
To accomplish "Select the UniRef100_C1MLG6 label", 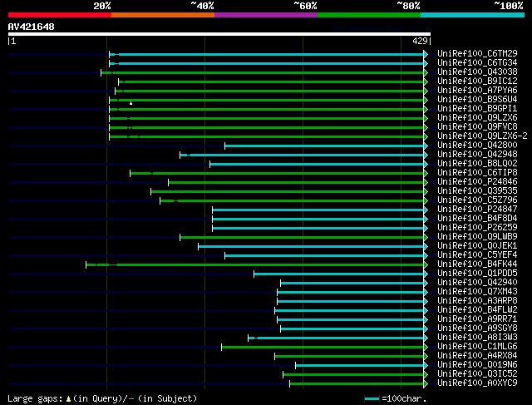I will 477,347.
